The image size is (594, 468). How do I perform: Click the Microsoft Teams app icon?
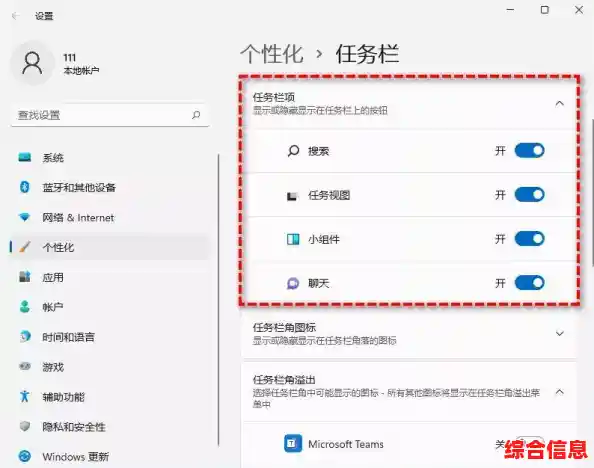pyautogui.click(x=293, y=443)
